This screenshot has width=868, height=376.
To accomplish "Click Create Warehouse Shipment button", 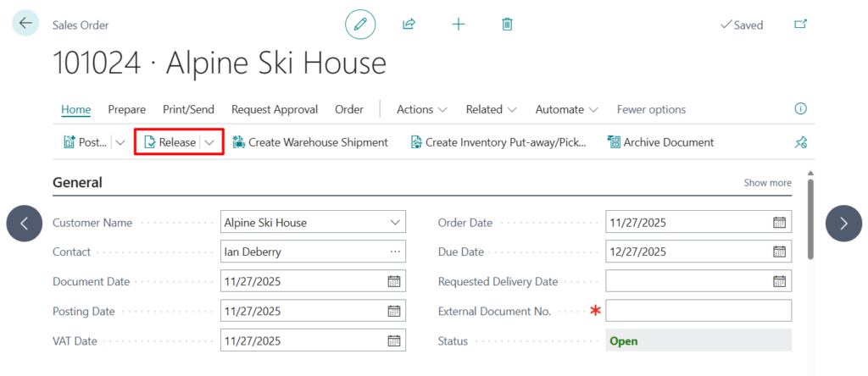I will pyautogui.click(x=310, y=142).
